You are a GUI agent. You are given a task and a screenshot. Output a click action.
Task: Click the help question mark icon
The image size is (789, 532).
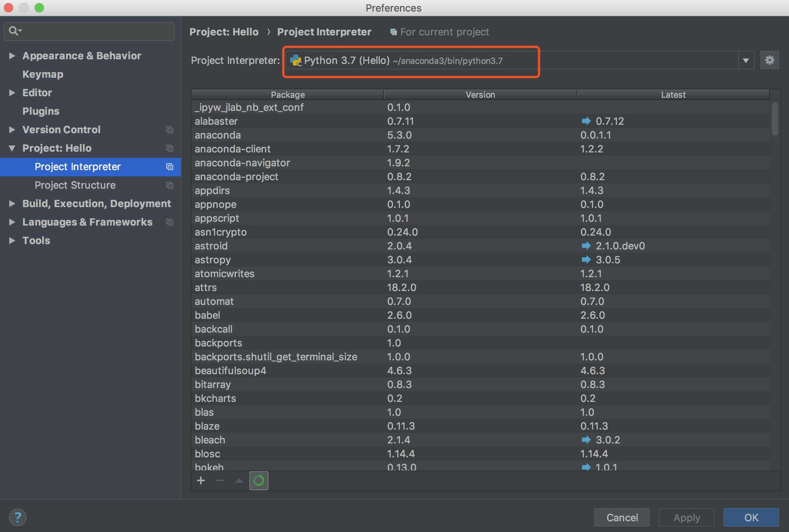(18, 517)
